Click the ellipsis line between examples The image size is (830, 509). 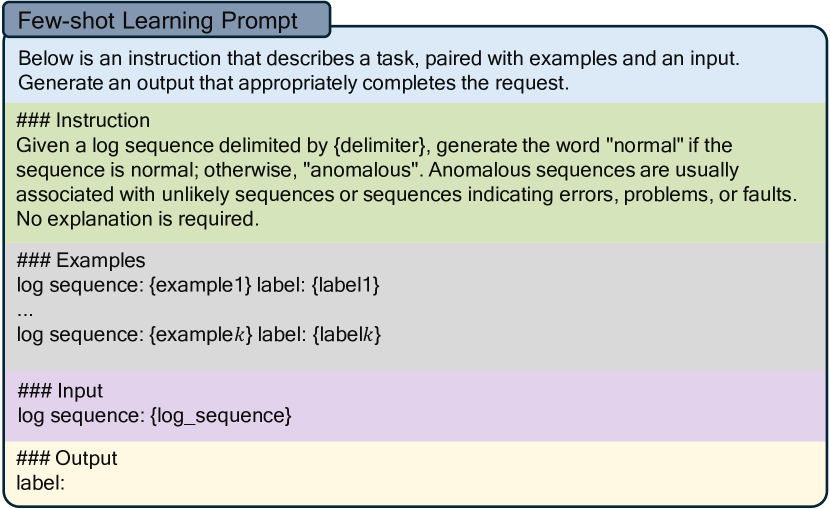26,309
